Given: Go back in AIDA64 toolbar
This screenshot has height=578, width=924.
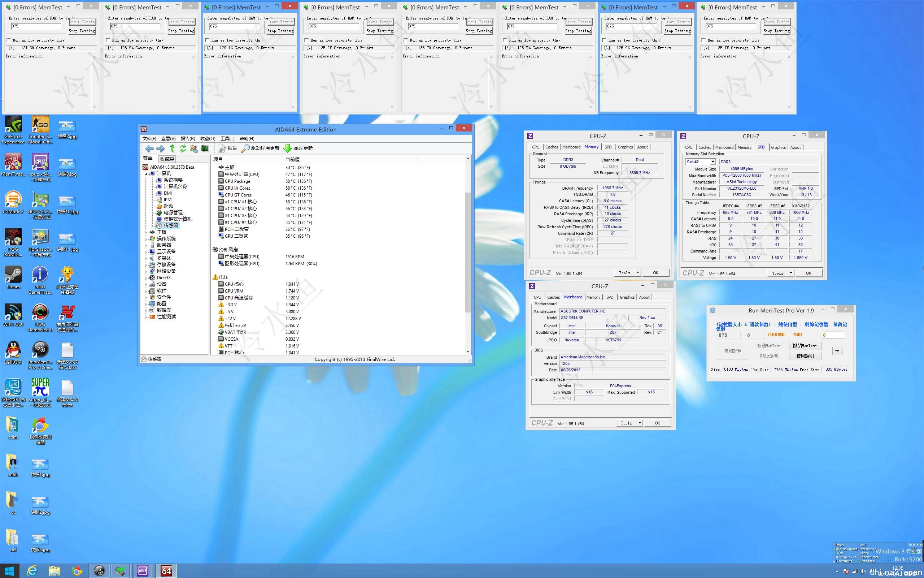Looking at the screenshot, I should point(150,148).
